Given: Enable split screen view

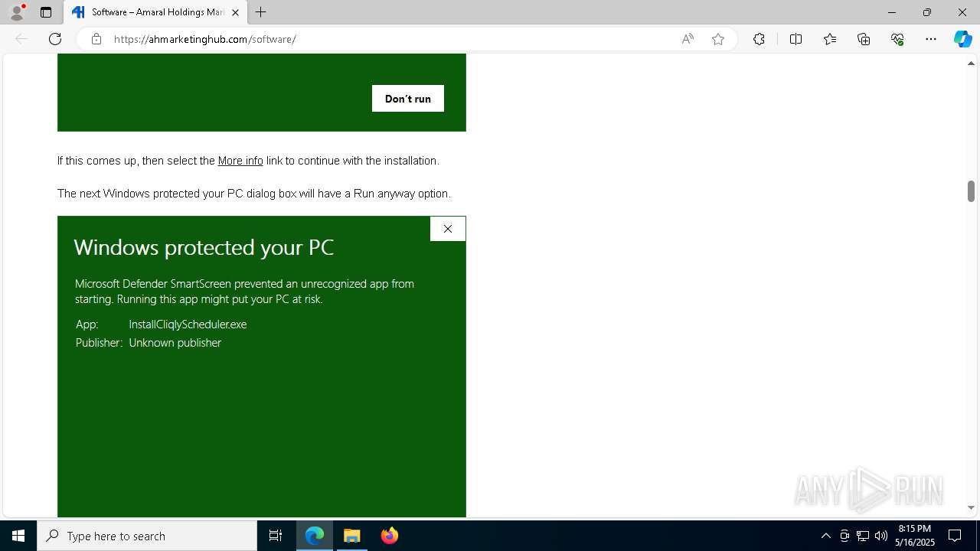Looking at the screenshot, I should pyautogui.click(x=795, y=39).
